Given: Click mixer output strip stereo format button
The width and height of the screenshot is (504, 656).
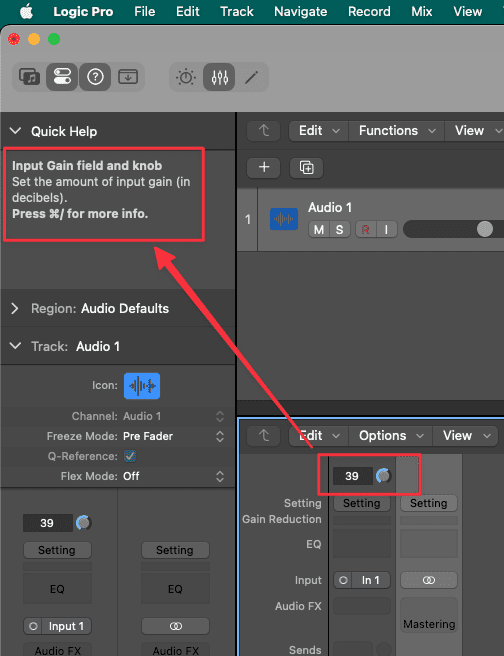Looking at the screenshot, I should 429,580.
